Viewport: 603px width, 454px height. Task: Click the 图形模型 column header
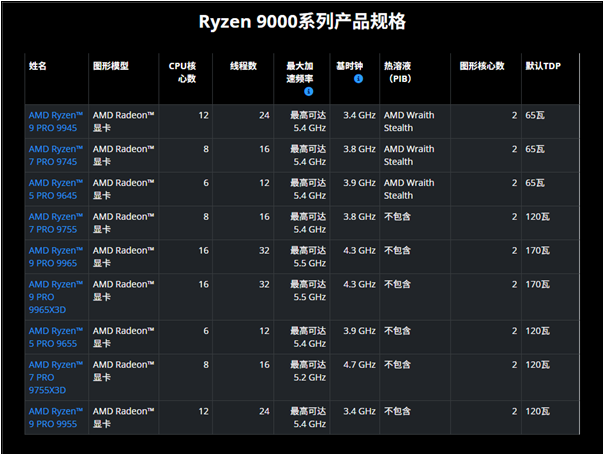coord(111,66)
